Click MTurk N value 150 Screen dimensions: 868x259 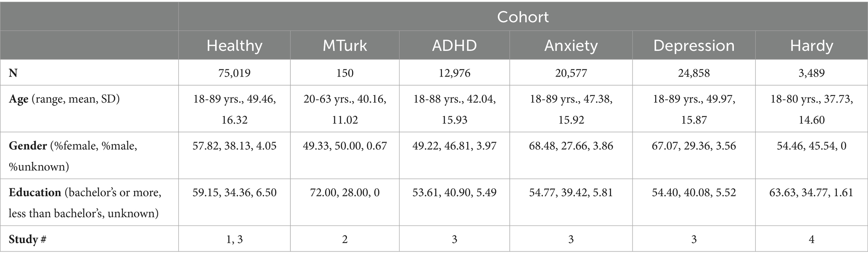(x=345, y=73)
